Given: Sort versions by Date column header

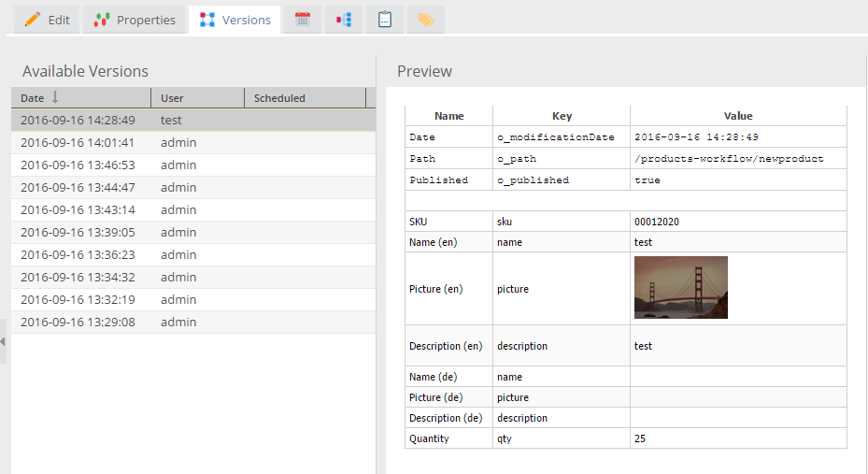Looking at the screenshot, I should pyautogui.click(x=33, y=98).
